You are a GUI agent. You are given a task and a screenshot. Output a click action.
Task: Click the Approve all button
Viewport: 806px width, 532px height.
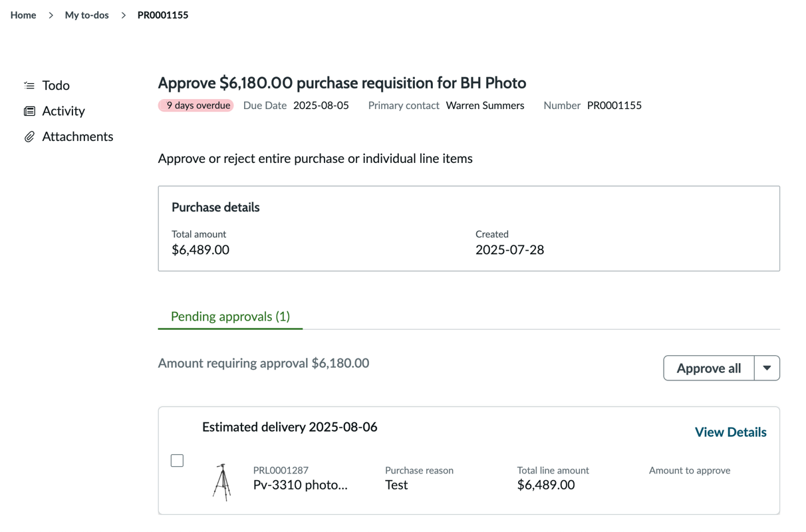(709, 368)
